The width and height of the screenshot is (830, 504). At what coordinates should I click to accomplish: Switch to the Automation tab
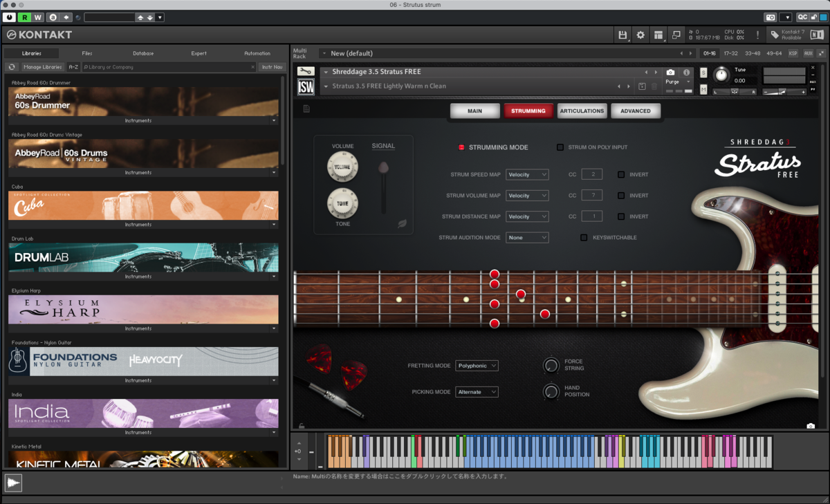[x=257, y=53]
